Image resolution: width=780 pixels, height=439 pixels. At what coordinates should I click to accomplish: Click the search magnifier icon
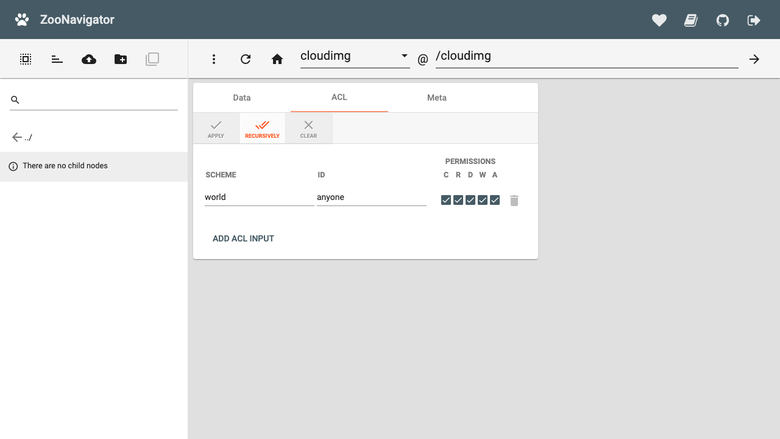click(x=15, y=100)
